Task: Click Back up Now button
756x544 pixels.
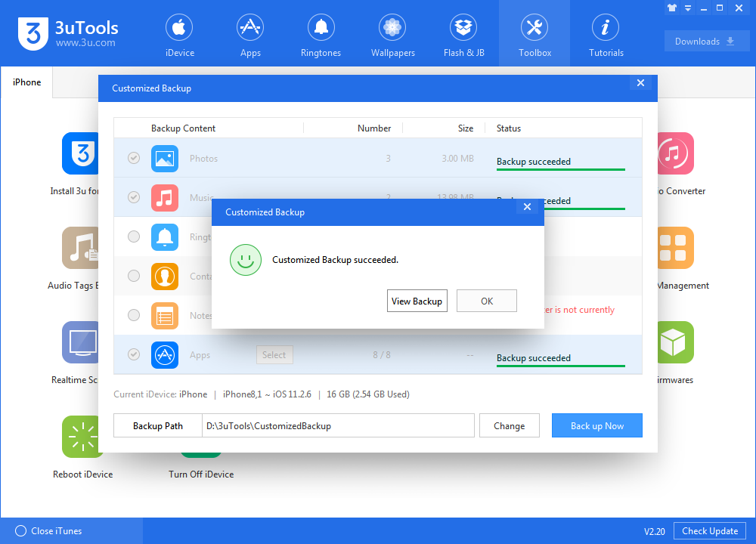Action: [597, 426]
